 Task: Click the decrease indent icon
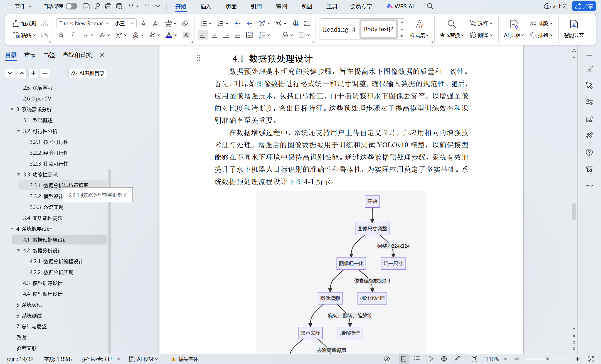[237, 23]
